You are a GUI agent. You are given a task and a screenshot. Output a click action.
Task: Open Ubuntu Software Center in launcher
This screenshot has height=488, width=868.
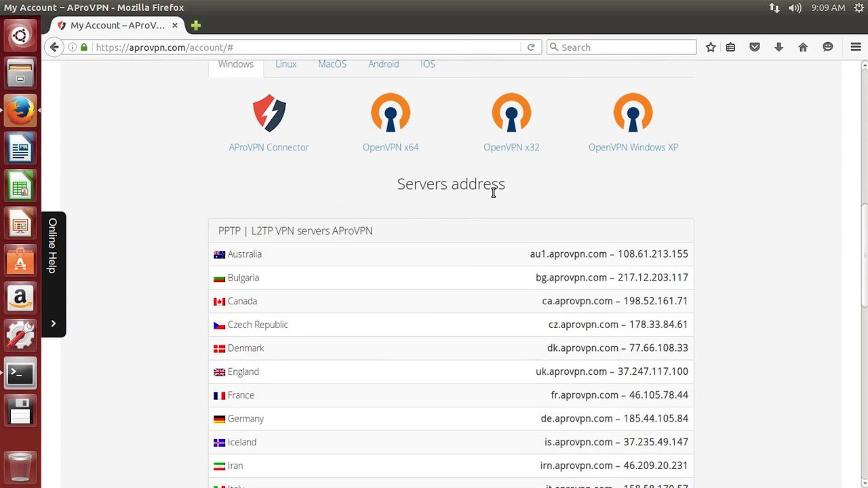20,260
